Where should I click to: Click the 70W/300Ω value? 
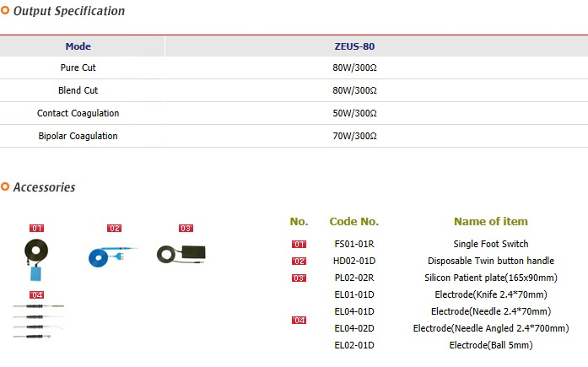pyautogui.click(x=354, y=136)
